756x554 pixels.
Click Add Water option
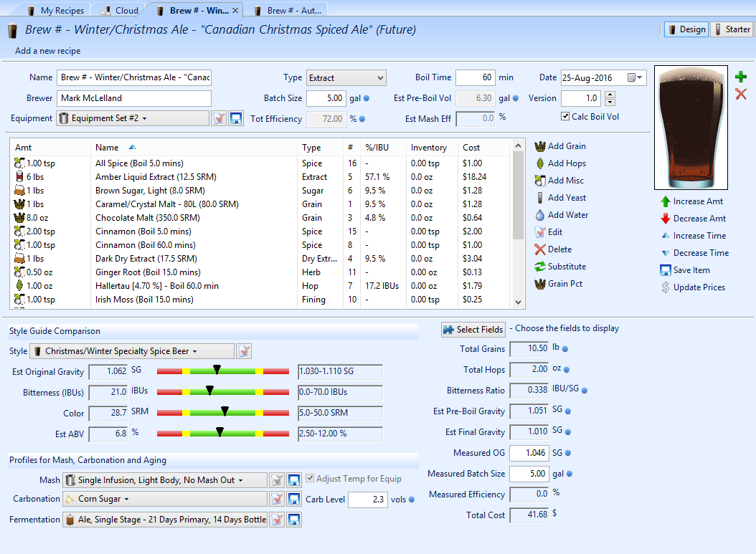(x=561, y=215)
